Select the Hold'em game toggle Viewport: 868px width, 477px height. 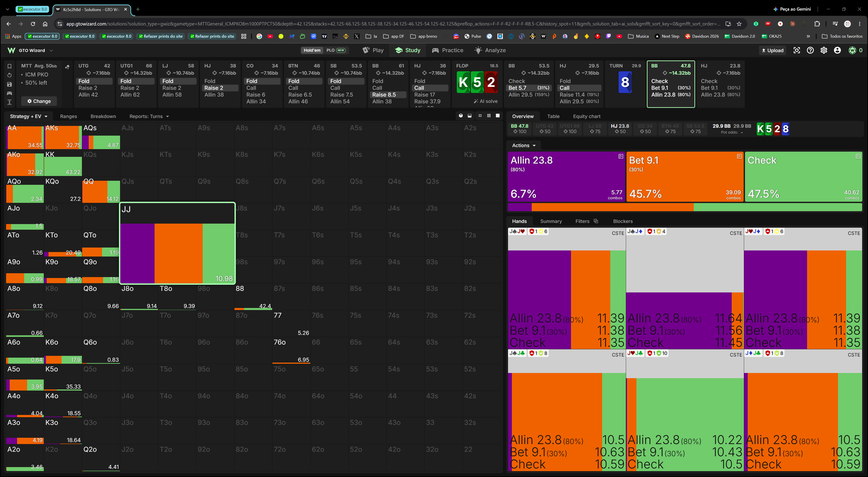tap(312, 50)
